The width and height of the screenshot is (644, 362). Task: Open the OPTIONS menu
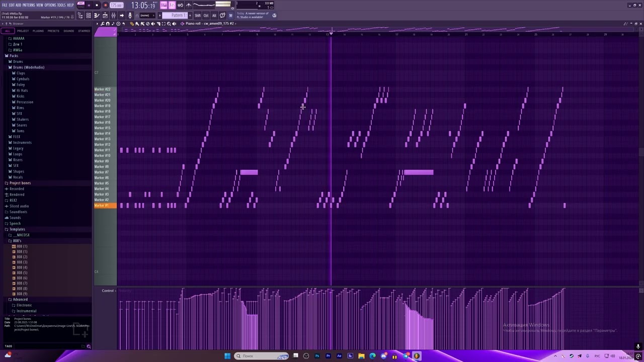50,5
